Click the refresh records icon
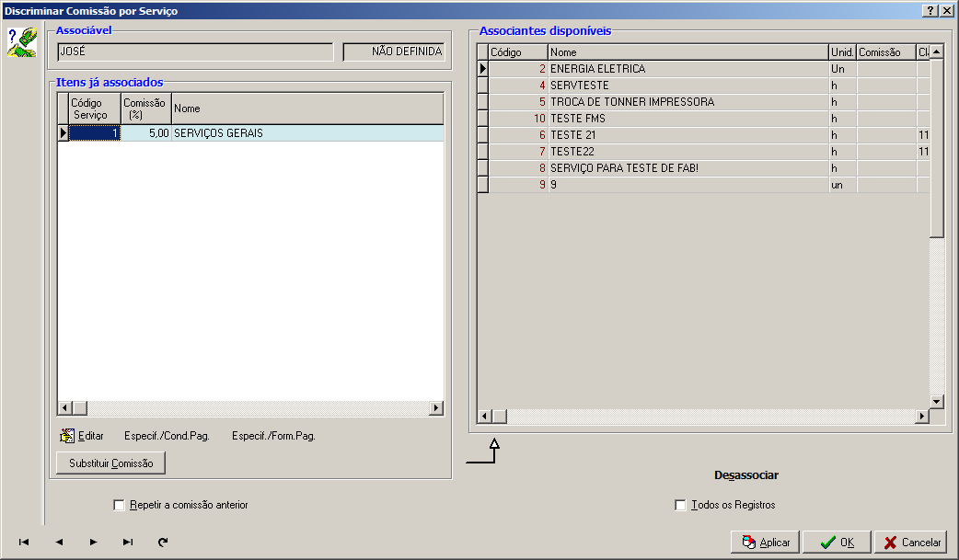The width and height of the screenshot is (959, 560). pos(163,543)
